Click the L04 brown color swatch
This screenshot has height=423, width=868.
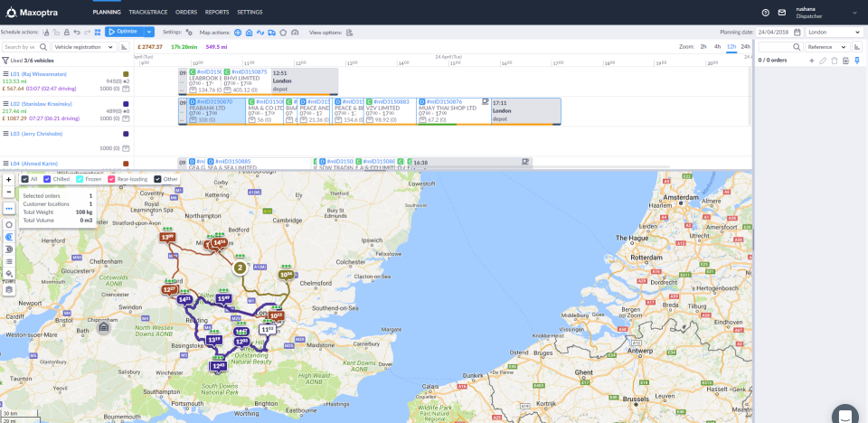[127, 164]
